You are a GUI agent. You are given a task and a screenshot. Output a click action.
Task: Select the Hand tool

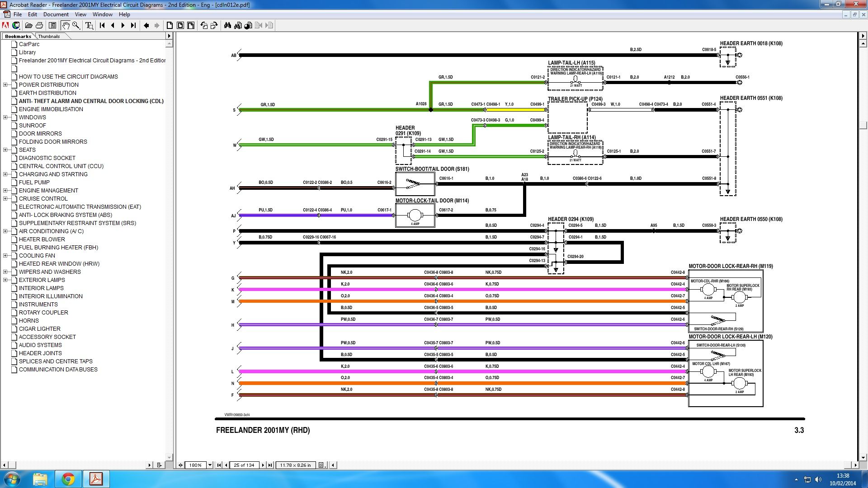pyautogui.click(x=66, y=25)
